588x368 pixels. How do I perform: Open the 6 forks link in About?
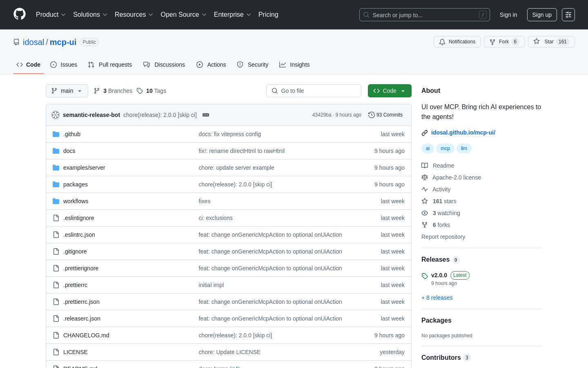441,225
